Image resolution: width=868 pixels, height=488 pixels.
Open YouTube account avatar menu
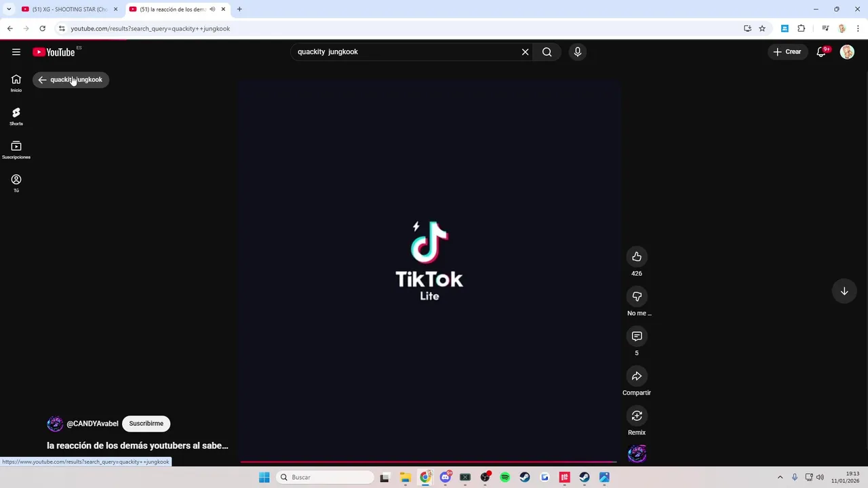847,52
